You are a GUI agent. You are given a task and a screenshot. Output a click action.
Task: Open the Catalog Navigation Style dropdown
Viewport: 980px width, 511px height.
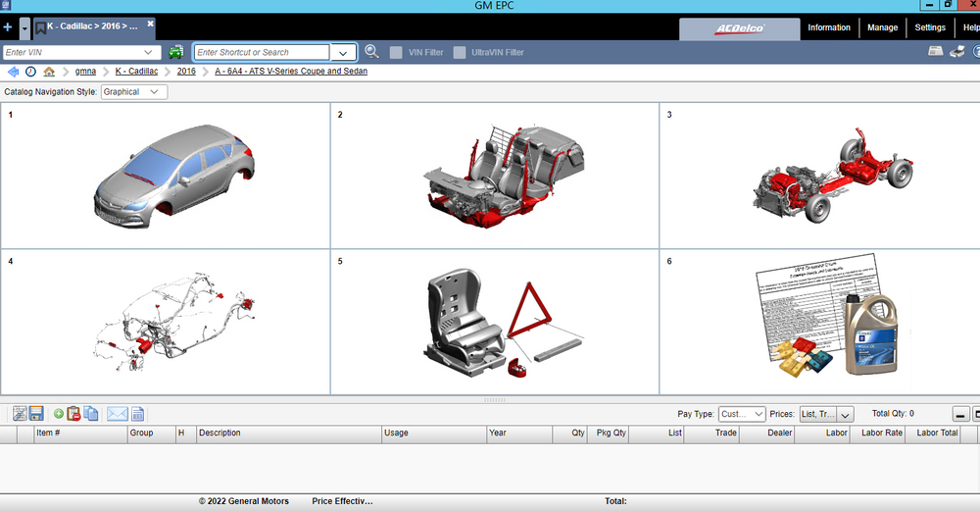point(134,92)
